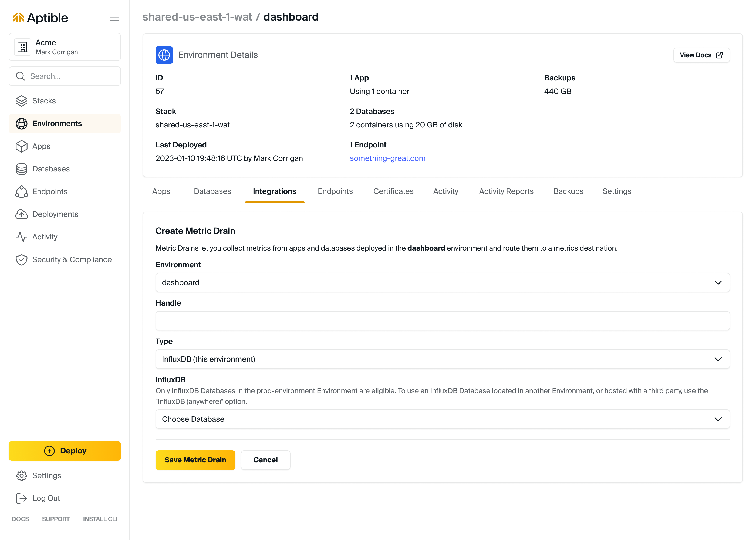Open Stacks via the layers icon
The width and height of the screenshot is (756, 540).
[x=22, y=101]
